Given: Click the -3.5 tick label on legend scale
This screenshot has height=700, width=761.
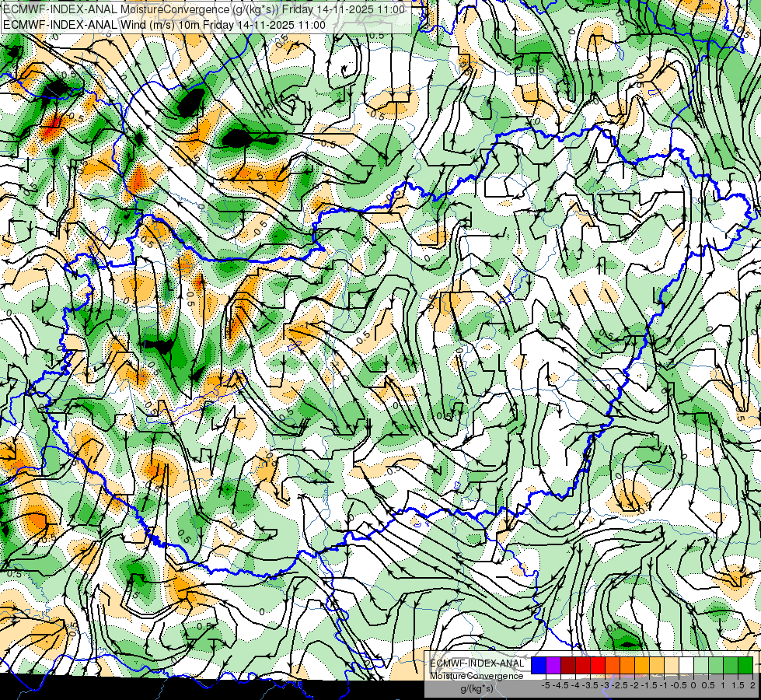Looking at the screenshot, I should [x=590, y=685].
